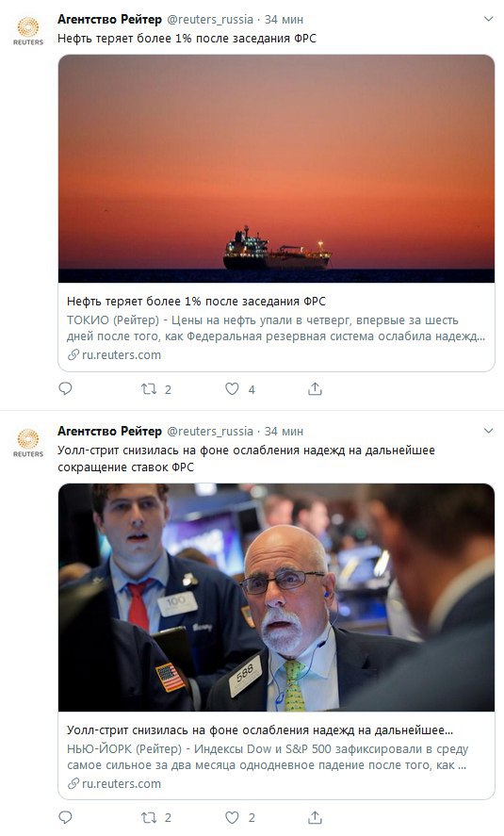Share the Wall Street tweet

click(315, 817)
